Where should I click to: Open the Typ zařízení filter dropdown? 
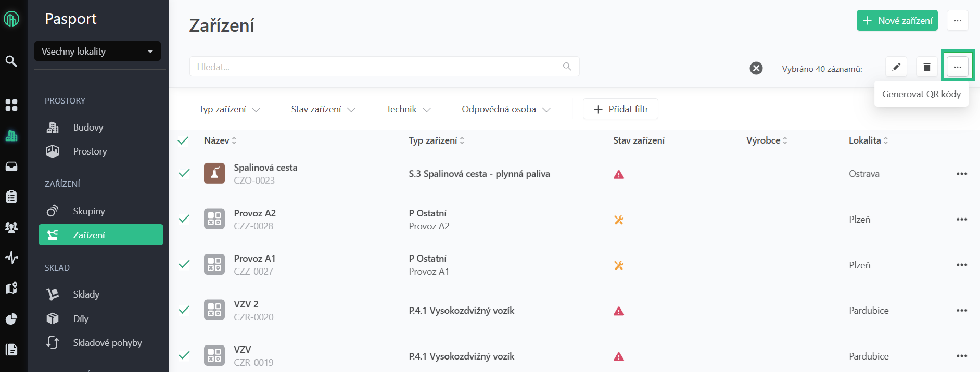pyautogui.click(x=229, y=109)
